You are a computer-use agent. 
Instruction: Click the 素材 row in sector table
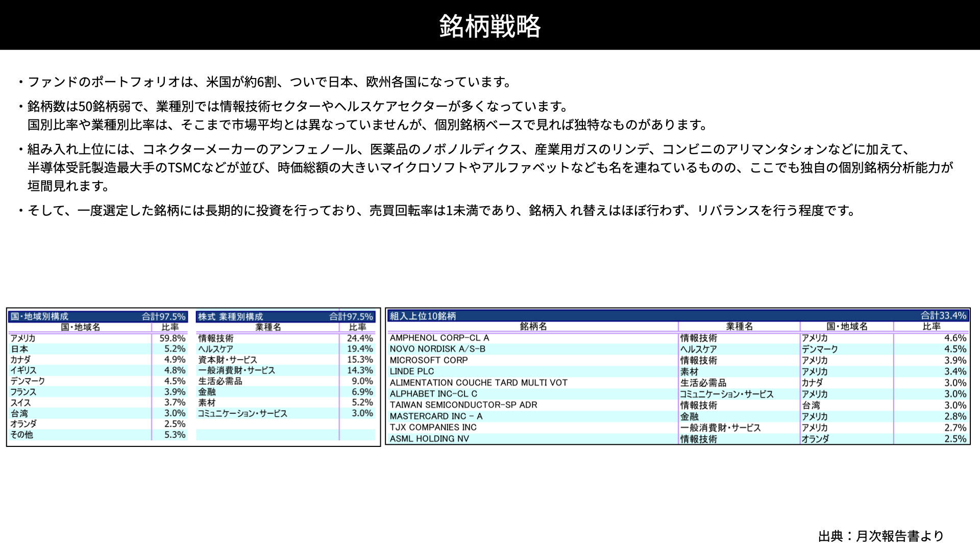(x=286, y=403)
